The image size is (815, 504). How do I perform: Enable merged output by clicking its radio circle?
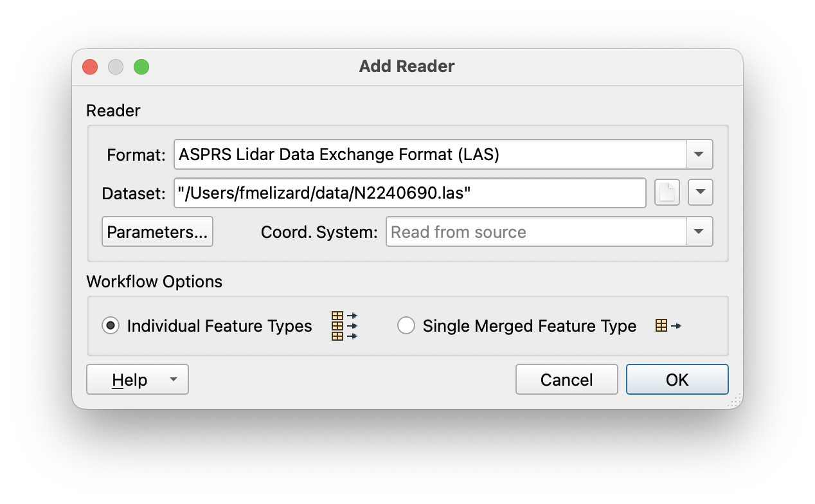406,325
